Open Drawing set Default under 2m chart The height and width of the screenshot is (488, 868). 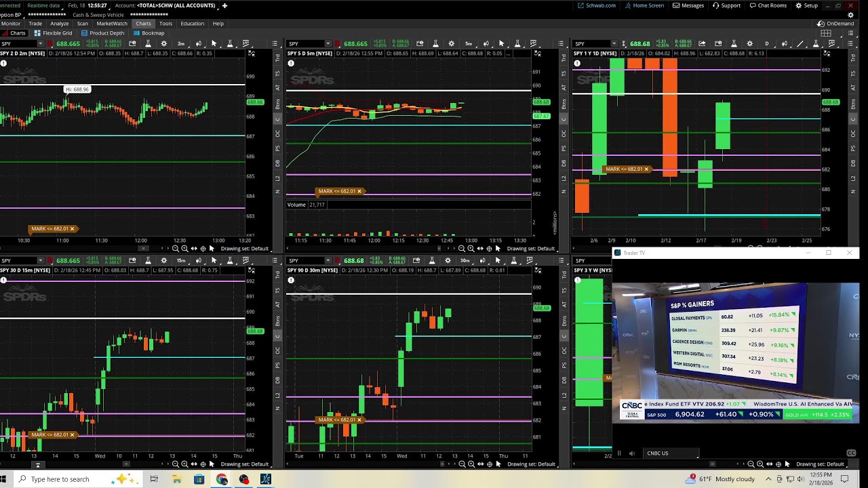[x=245, y=249]
